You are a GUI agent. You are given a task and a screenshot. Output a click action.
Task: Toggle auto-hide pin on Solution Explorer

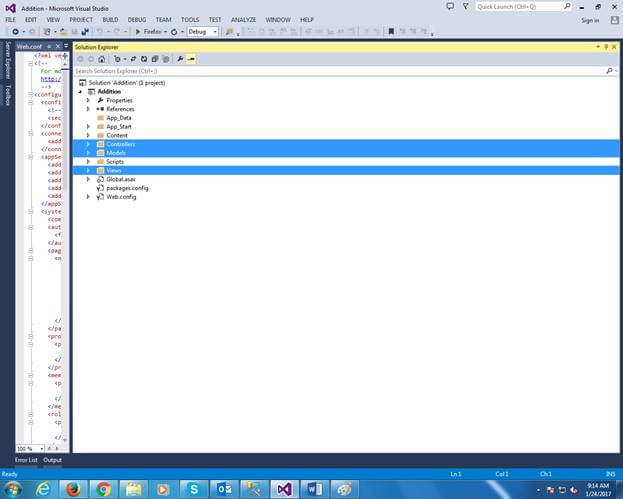pos(606,47)
